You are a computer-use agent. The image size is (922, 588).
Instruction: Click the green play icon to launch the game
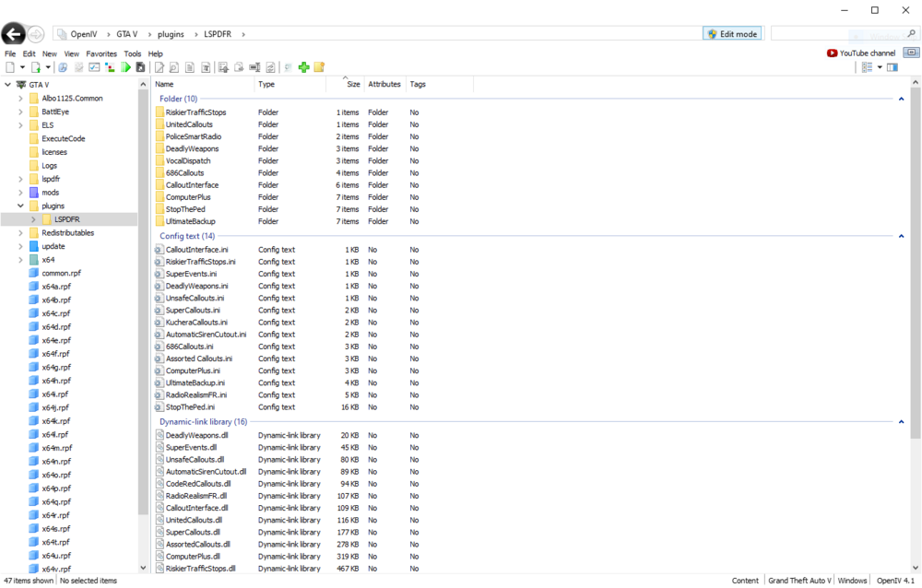[127, 66]
